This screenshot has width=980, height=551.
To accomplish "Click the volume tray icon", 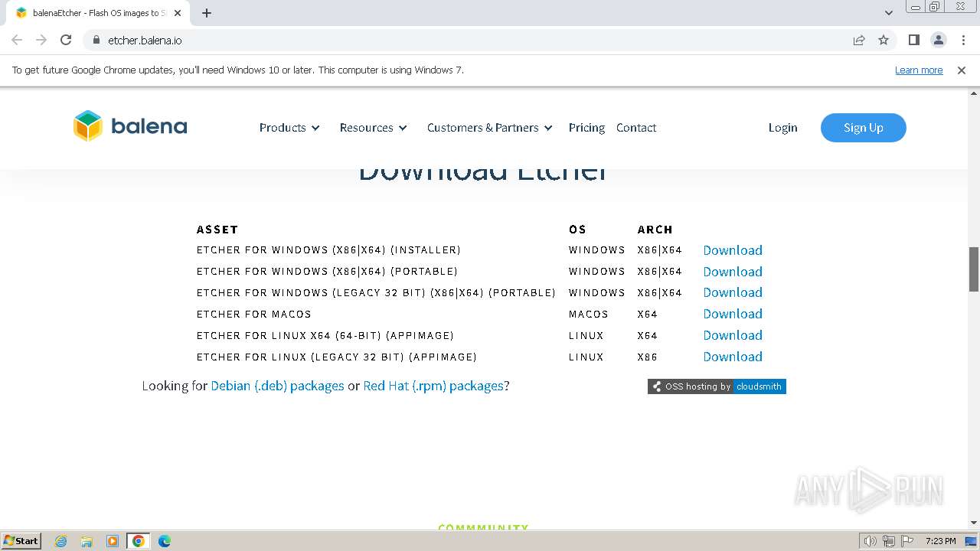I will click(x=871, y=541).
